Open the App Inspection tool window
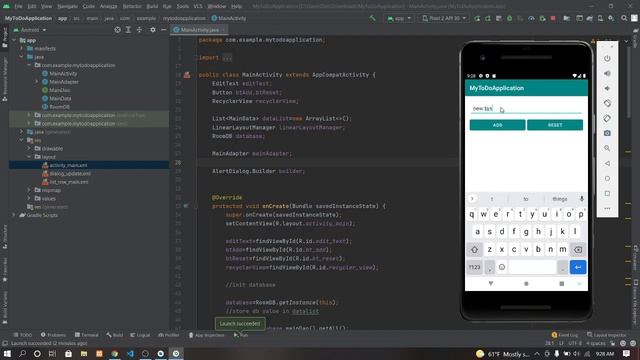This screenshot has width=640, height=360. pyautogui.click(x=207, y=335)
